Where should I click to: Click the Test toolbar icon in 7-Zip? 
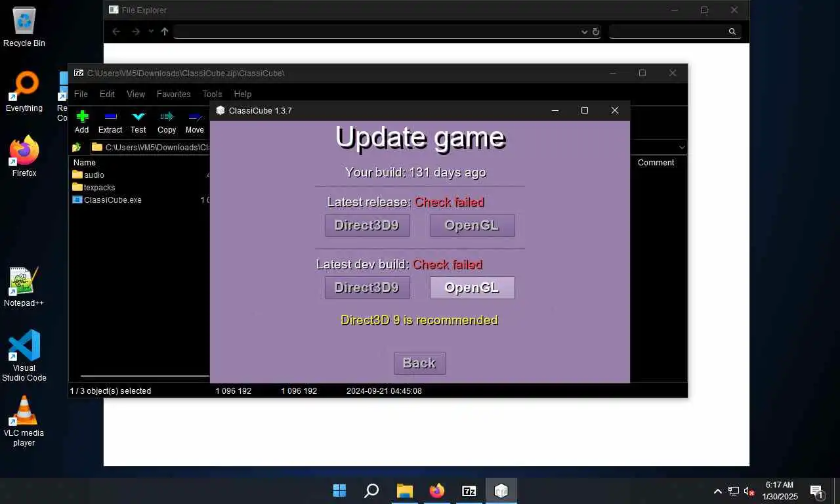138,117
